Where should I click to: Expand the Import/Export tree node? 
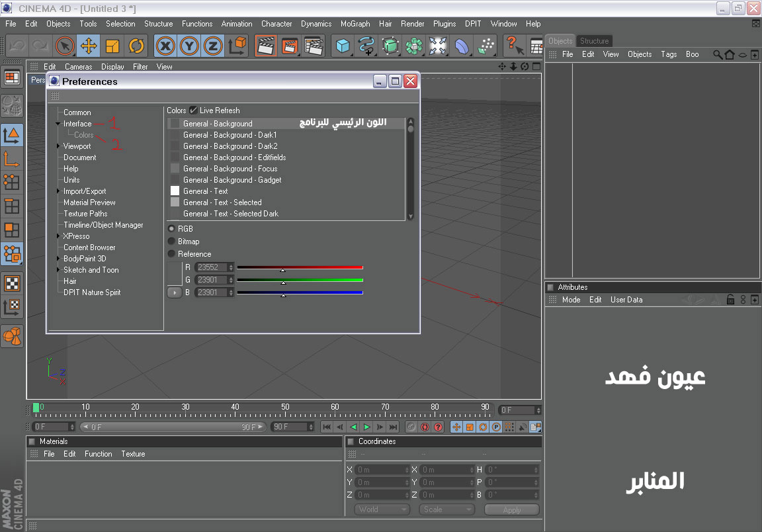tap(58, 191)
